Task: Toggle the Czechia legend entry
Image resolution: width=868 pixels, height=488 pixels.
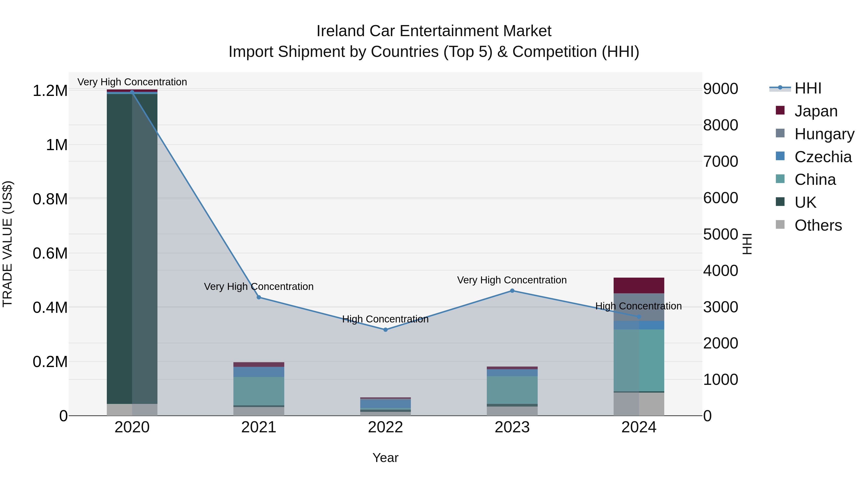Action: [814, 157]
